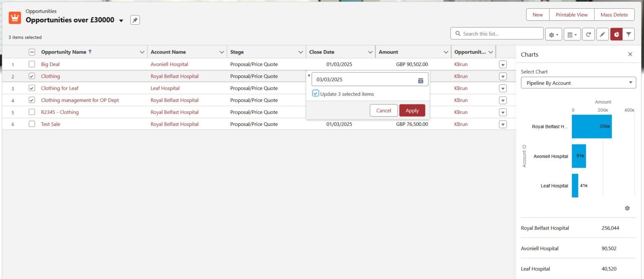Expand the Opportunities over £30000 list selector
Screen dimensions: 644x279
click(x=121, y=20)
